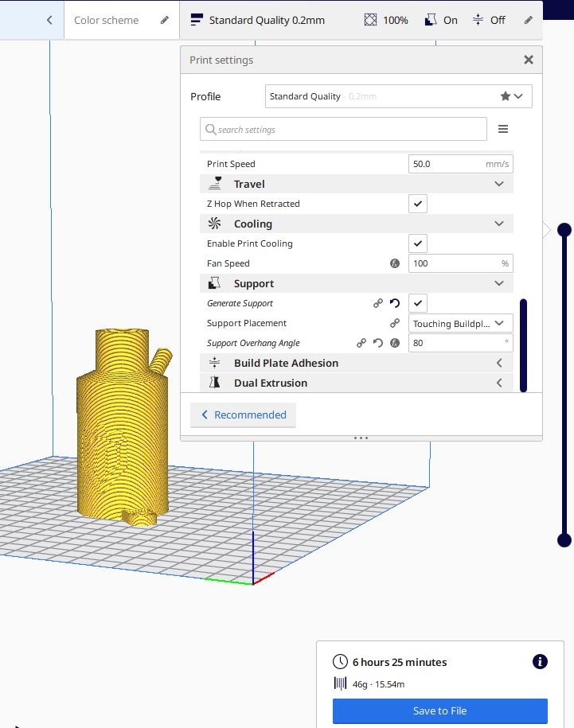Toggle Enable Print Cooling checkbox
574x728 pixels.
click(418, 243)
